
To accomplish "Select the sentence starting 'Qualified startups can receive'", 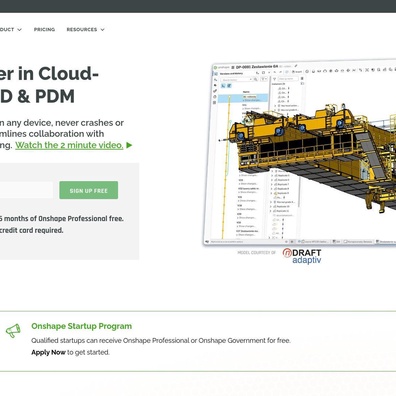I will [161, 341].
